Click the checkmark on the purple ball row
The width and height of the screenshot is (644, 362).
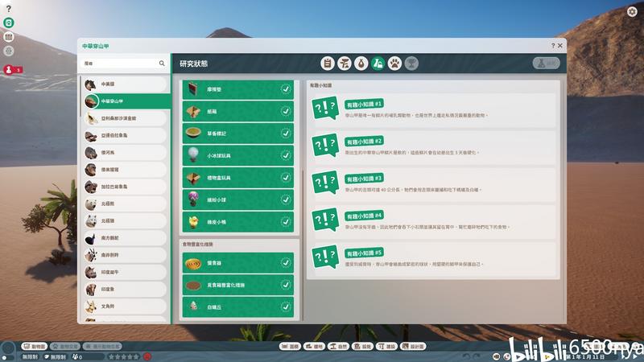point(286,200)
